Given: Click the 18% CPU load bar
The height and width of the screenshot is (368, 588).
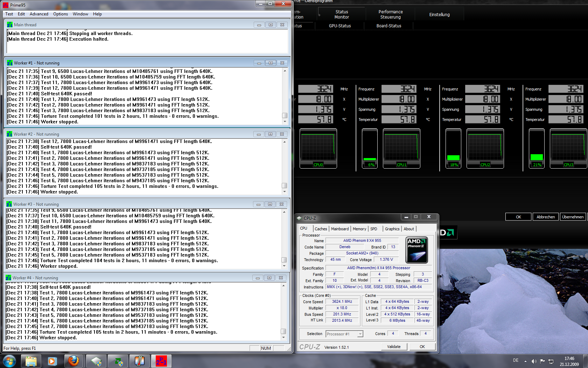Looking at the screenshot, I should 453,148.
